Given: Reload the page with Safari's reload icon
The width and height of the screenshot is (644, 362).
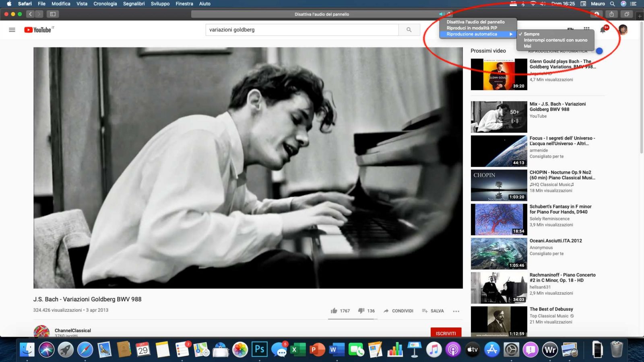Looking at the screenshot, I should [x=449, y=14].
